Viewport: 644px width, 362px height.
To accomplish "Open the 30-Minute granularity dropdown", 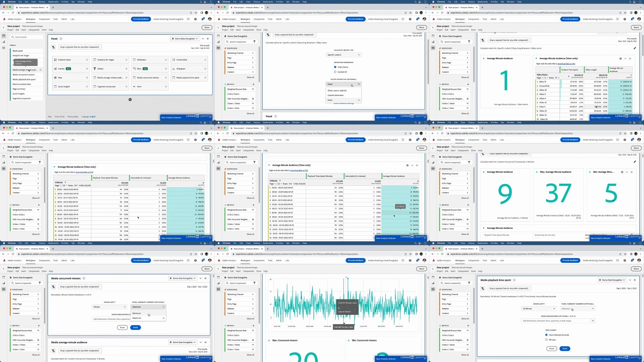I will [539, 309].
